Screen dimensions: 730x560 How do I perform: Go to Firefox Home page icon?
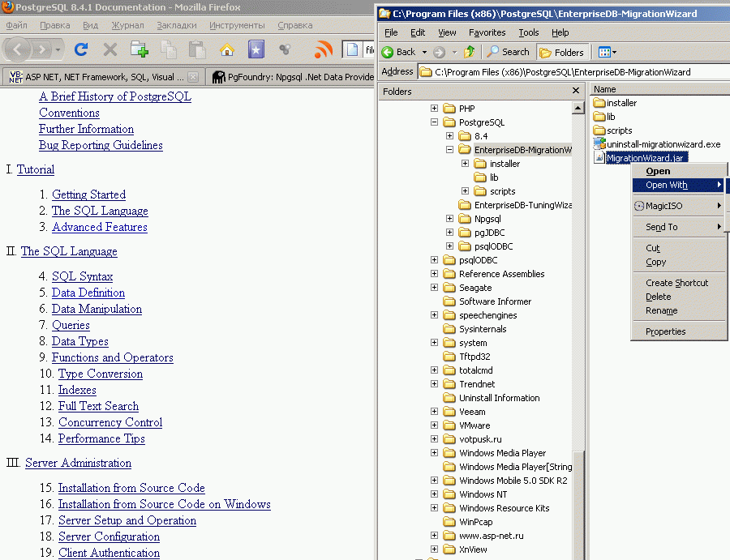pyautogui.click(x=227, y=49)
